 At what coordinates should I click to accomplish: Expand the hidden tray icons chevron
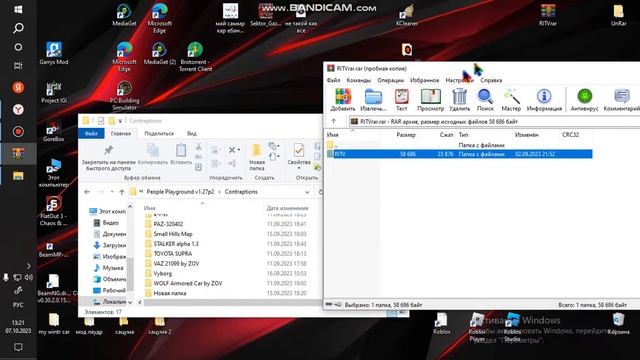click(29, 266)
